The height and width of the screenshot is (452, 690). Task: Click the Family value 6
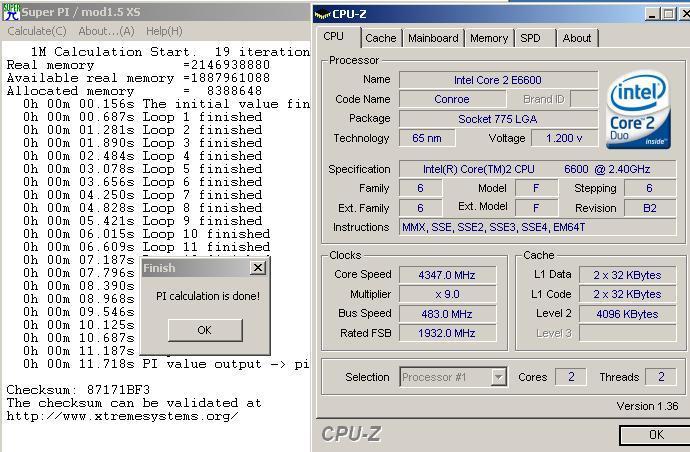coord(420,188)
